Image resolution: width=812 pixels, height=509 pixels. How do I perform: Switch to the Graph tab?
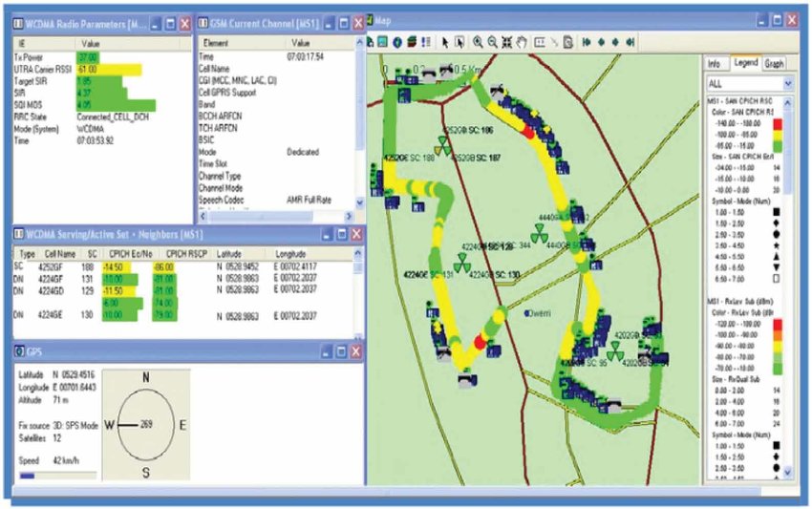[x=774, y=63]
